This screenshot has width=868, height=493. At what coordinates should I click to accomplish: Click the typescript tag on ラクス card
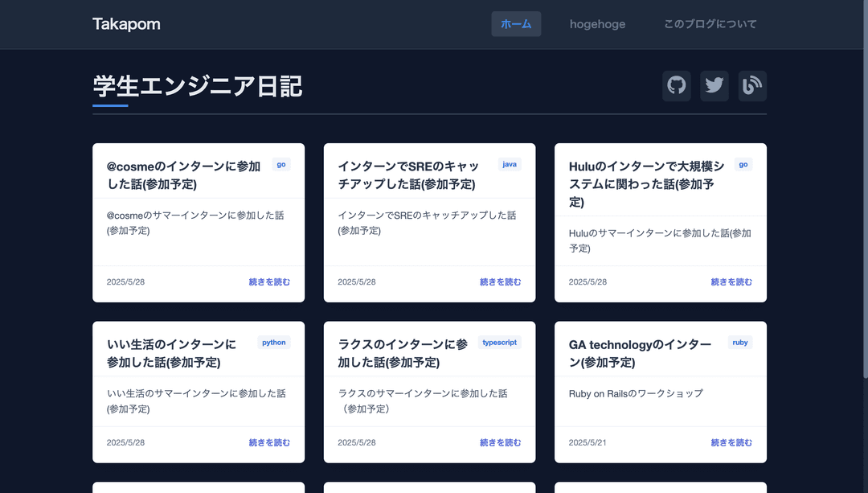click(499, 343)
